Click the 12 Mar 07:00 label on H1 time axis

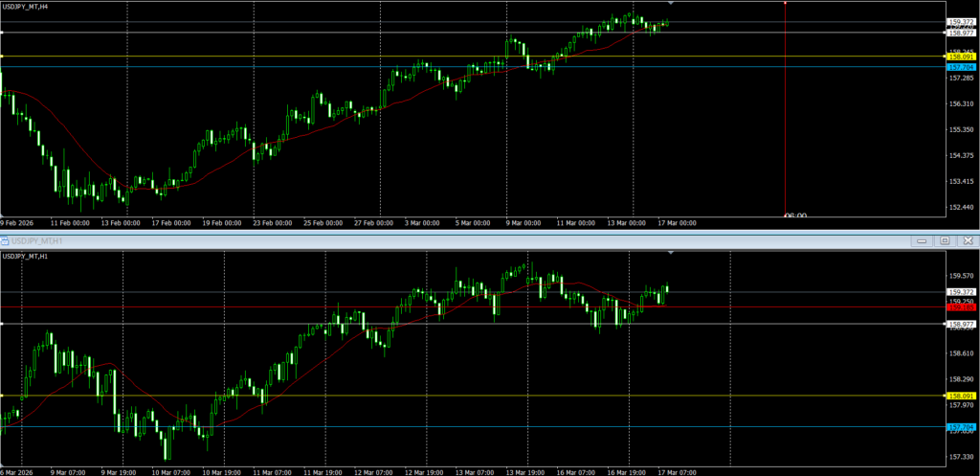point(371,472)
